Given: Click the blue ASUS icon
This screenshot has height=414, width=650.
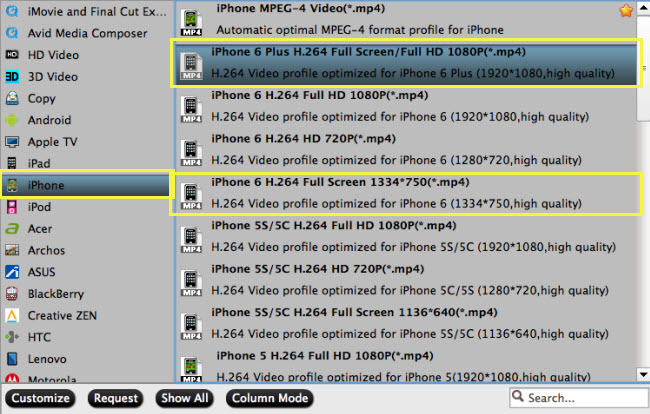Looking at the screenshot, I should [12, 272].
